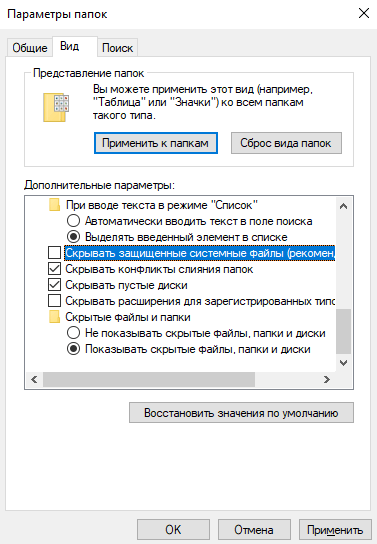Select Выделять введенный элемент в списке
The width and height of the screenshot is (377, 544).
pos(74,237)
